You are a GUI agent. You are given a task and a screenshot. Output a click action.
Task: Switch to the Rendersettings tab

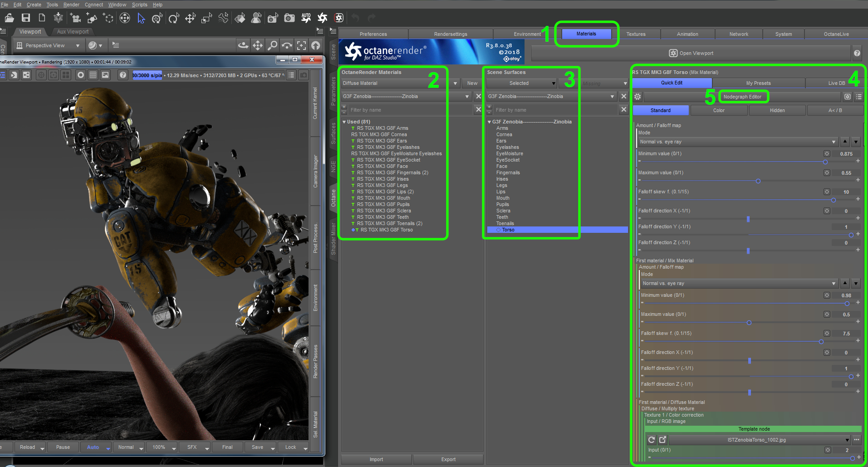point(451,34)
